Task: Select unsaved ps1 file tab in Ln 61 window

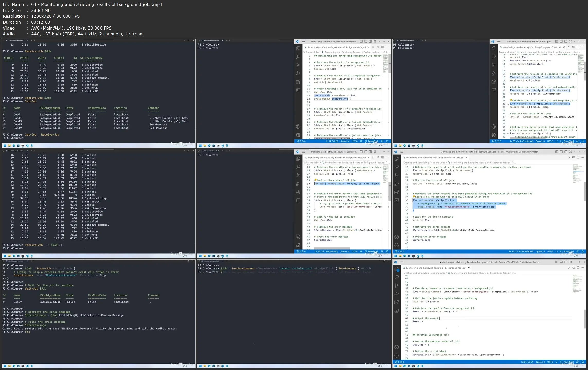Action: tap(436, 268)
